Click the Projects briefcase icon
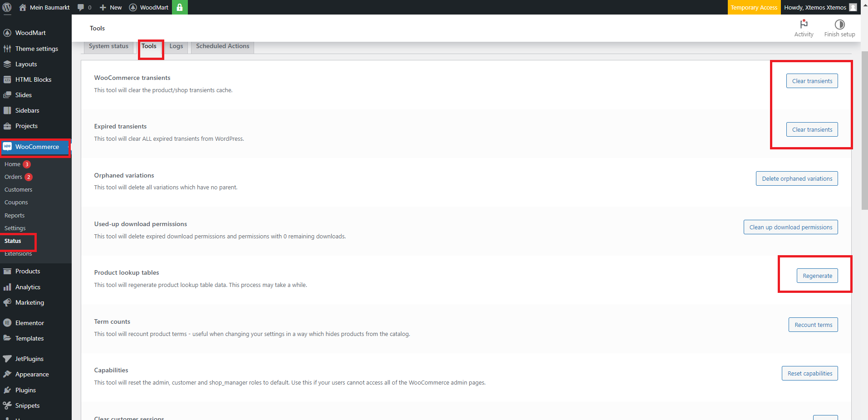This screenshot has height=420, width=868. pyautogui.click(x=7, y=126)
